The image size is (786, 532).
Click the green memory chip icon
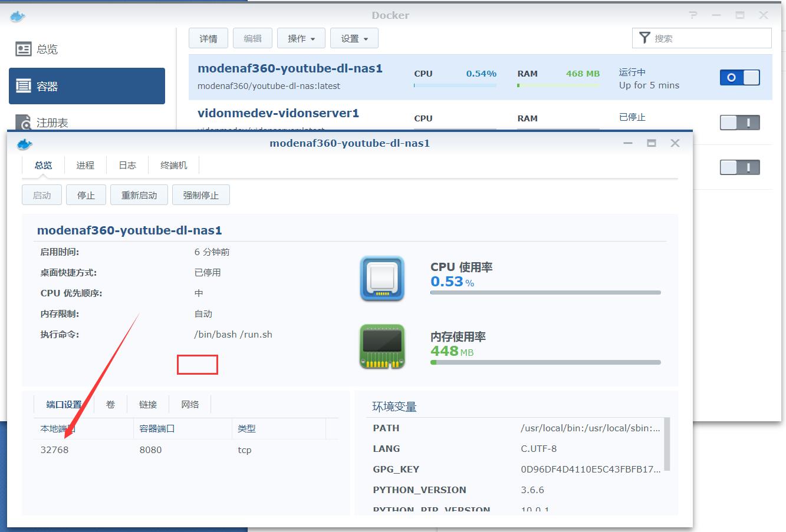(382, 346)
